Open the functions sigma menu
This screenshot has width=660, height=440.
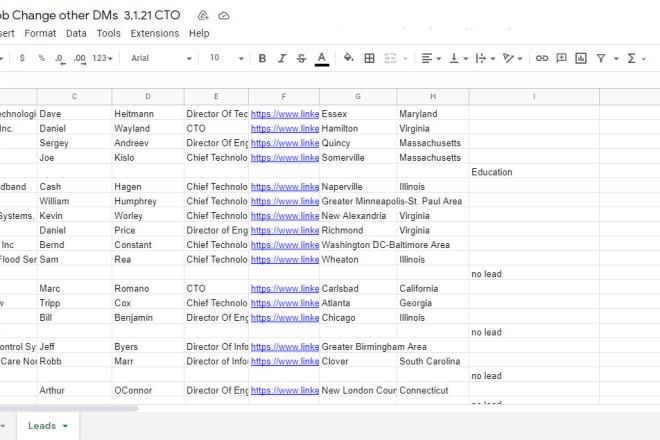click(x=631, y=58)
